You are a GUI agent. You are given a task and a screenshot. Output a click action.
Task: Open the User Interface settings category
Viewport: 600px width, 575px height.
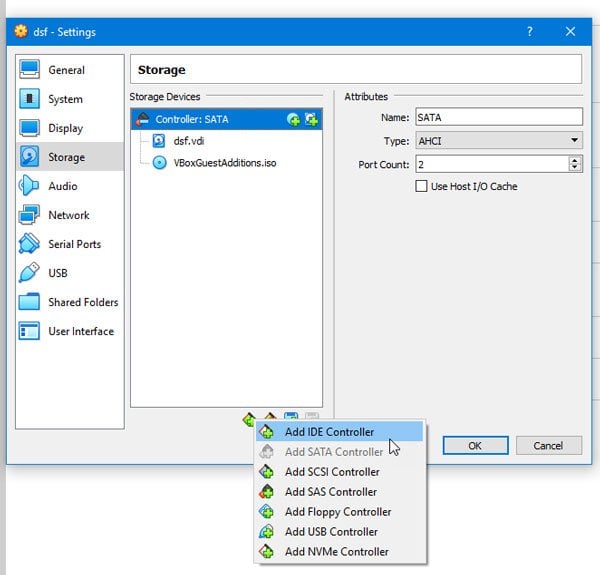70,331
